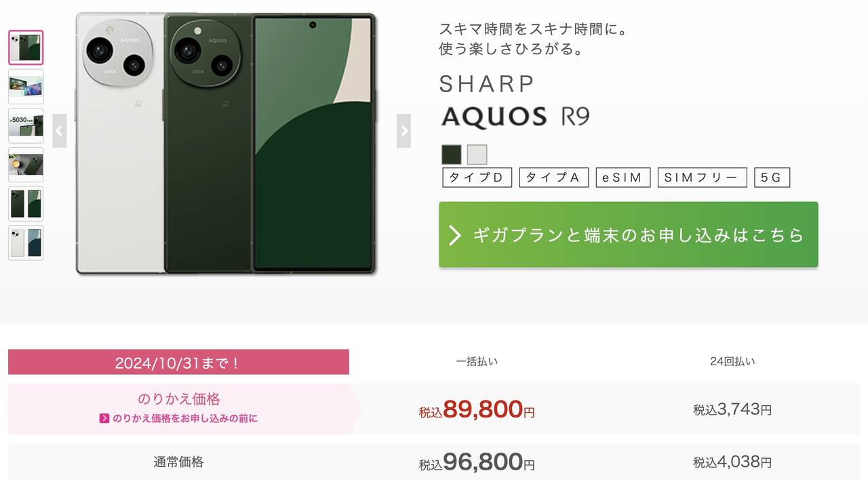Image resolution: width=868 pixels, height=492 pixels.
Task: Click the SIMフリー tag
Action: pyautogui.click(x=702, y=178)
